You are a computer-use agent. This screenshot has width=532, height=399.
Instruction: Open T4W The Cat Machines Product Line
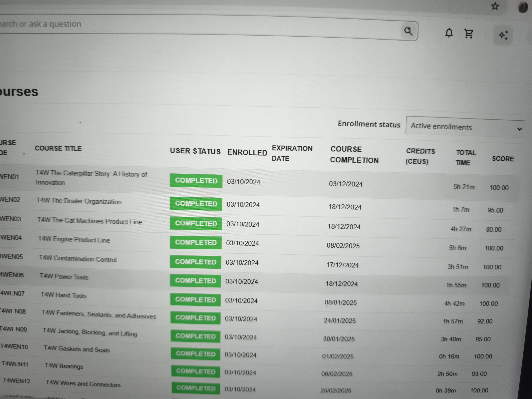(90, 221)
